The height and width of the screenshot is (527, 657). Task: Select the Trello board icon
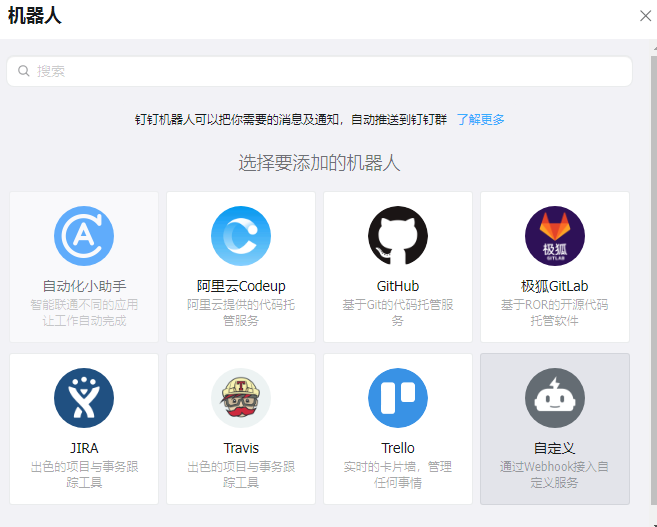pyautogui.click(x=398, y=398)
